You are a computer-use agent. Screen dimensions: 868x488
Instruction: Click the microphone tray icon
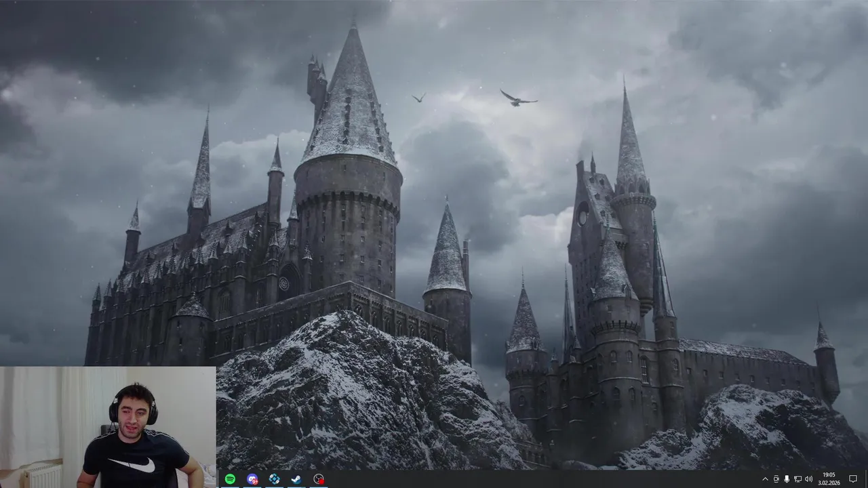(x=787, y=479)
